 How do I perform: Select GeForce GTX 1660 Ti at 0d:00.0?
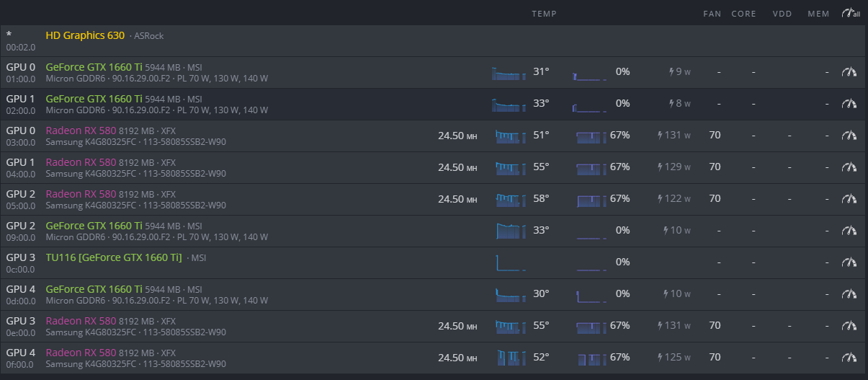point(94,288)
